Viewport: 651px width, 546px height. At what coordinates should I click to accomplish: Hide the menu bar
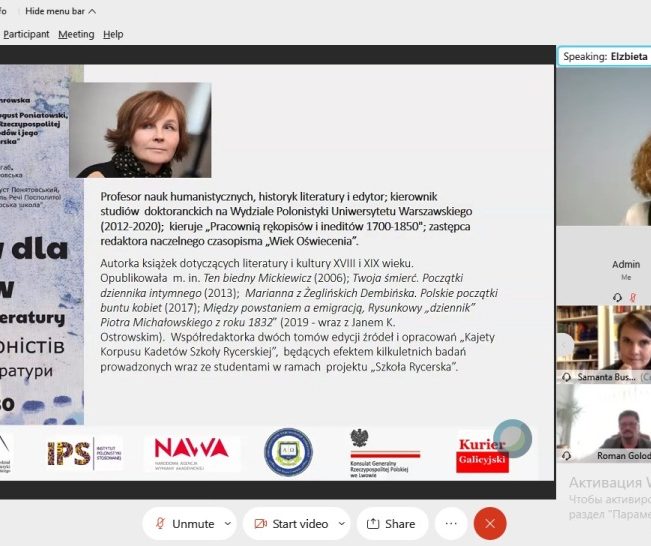60,11
